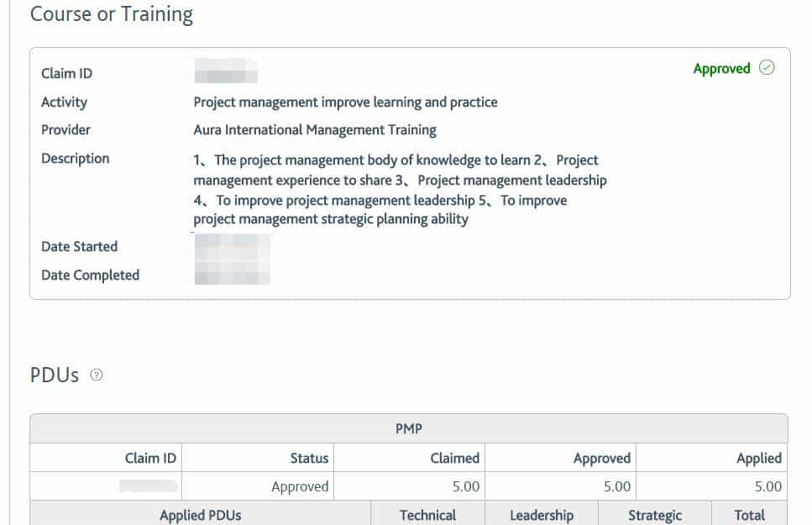This screenshot has height=525, width=812.
Task: Click the PMP table header
Action: tap(408, 428)
